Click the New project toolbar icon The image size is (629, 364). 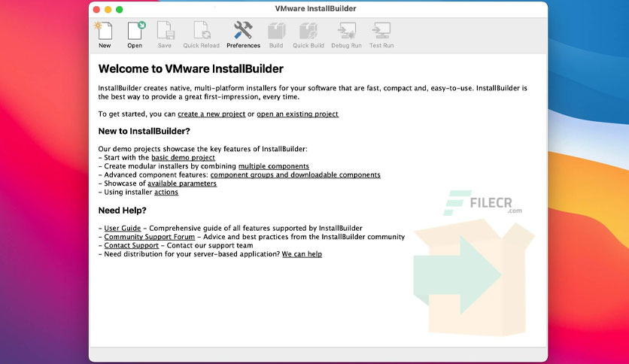[105, 35]
